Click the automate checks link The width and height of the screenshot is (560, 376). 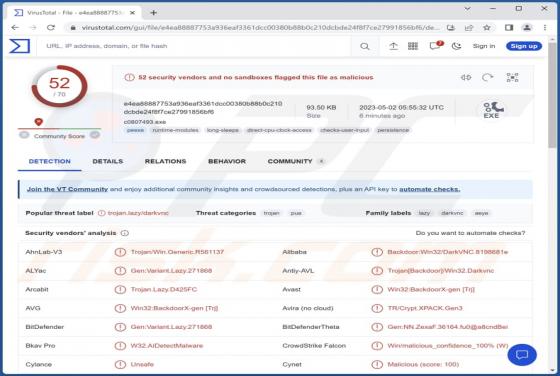430,189
